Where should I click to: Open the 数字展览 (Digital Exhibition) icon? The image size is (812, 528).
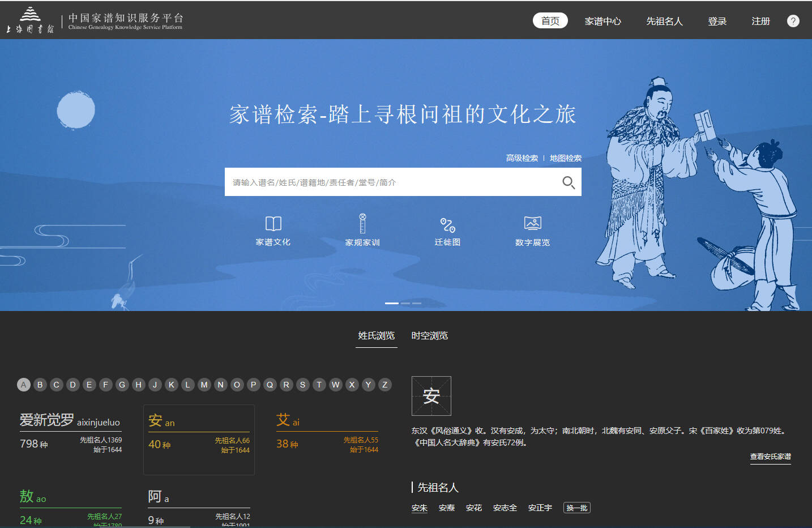pos(532,230)
